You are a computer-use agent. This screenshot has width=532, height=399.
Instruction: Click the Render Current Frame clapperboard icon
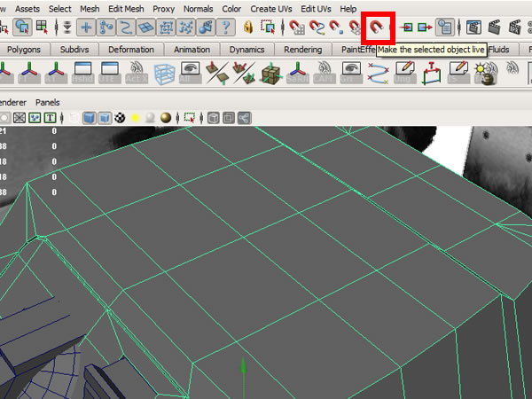pyautogui.click(x=473, y=27)
